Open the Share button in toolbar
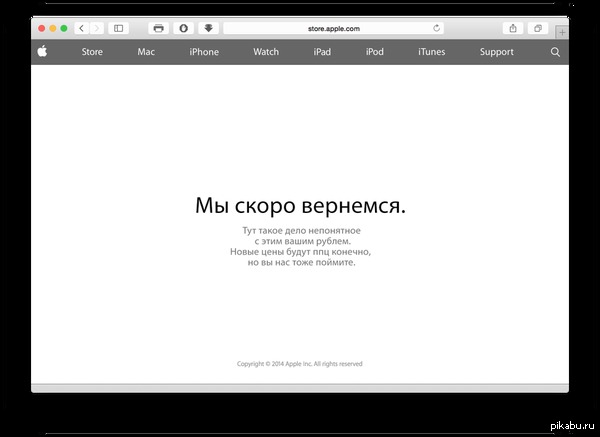600x437 pixels. coord(513,29)
